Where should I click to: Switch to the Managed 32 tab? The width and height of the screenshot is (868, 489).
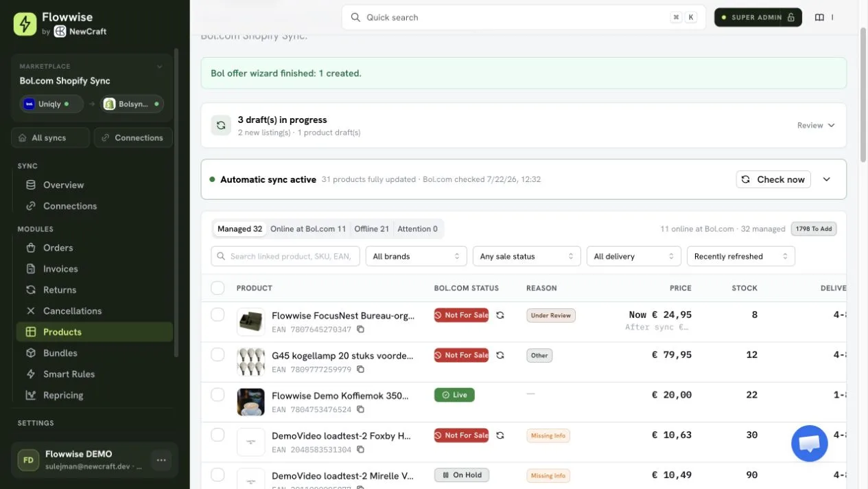239,229
